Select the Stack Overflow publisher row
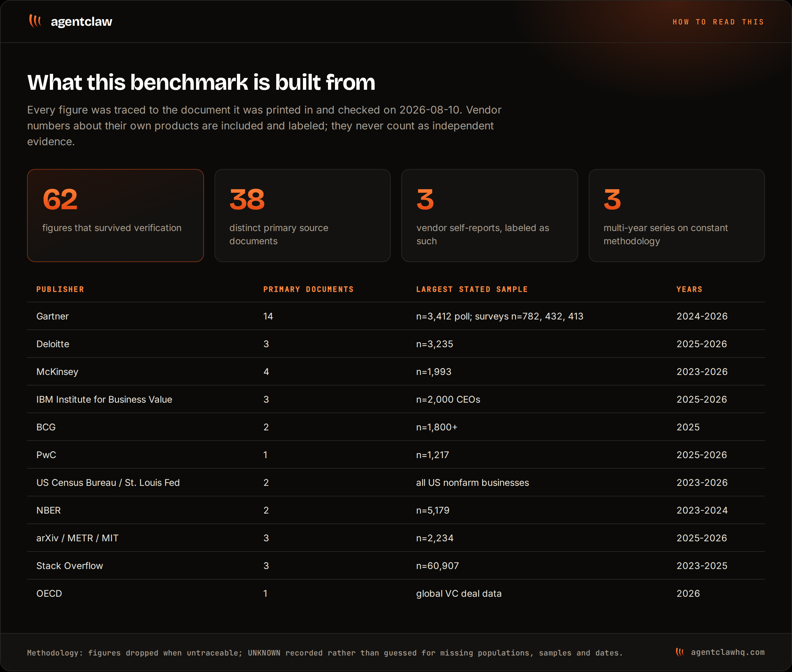The height and width of the screenshot is (672, 792). 396,566
